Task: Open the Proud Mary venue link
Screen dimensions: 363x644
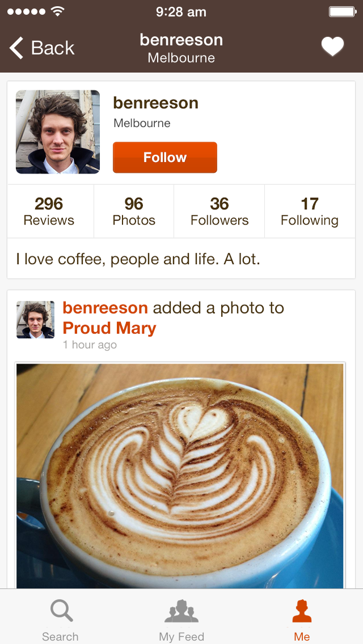Action: click(x=109, y=328)
